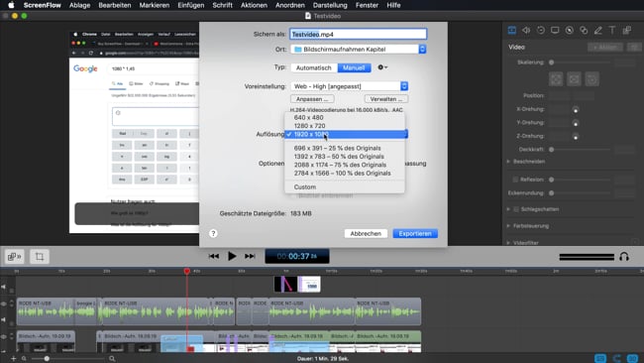The width and height of the screenshot is (644, 363).
Task: Click the Verwalten button
Action: (386, 99)
